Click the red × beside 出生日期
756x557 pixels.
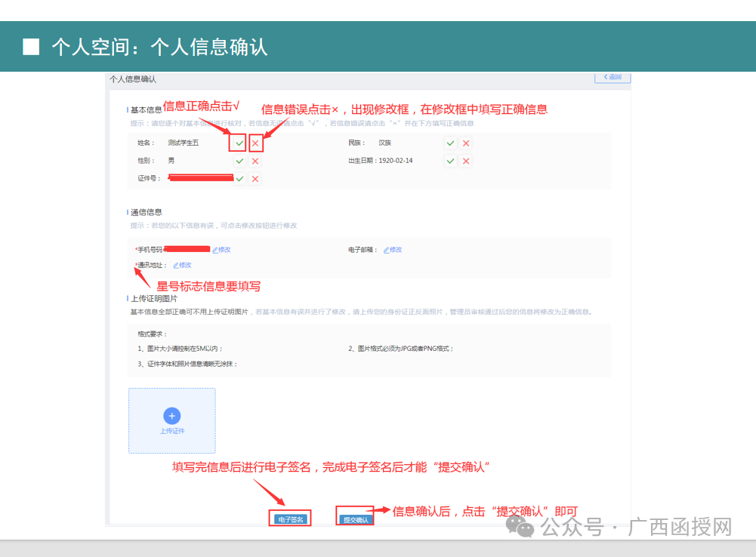(x=466, y=161)
